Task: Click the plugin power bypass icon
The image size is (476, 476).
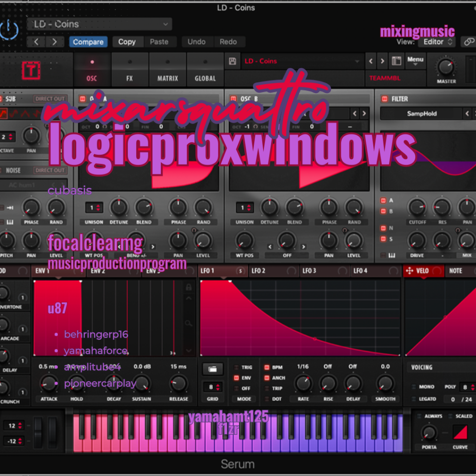Action: pyautogui.click(x=9, y=30)
